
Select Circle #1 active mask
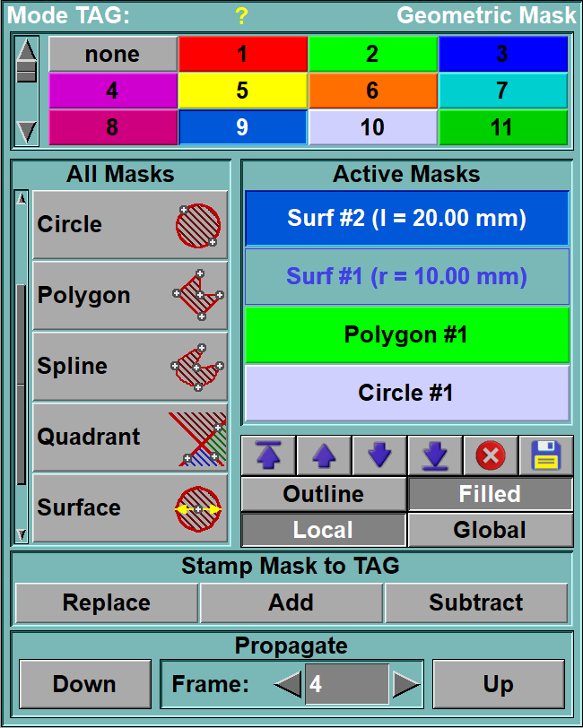[407, 394]
